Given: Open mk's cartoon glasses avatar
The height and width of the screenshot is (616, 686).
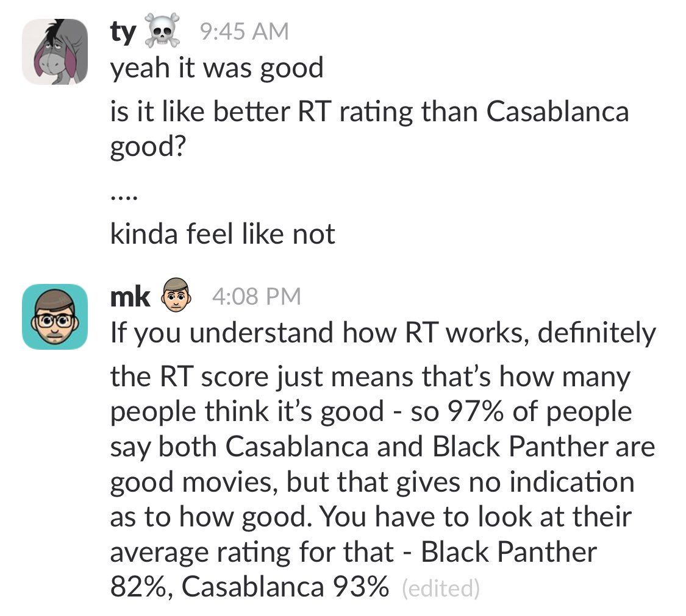Looking at the screenshot, I should (x=55, y=316).
